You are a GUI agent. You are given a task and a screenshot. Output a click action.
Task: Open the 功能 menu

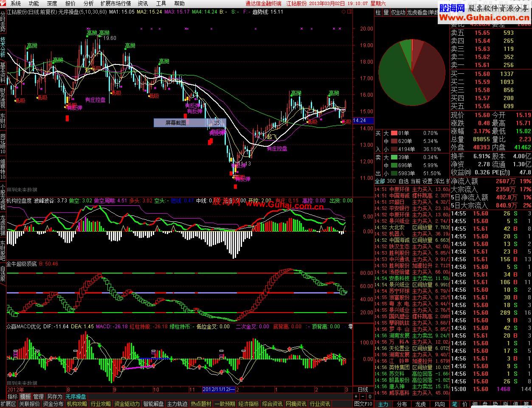coord(34,3)
